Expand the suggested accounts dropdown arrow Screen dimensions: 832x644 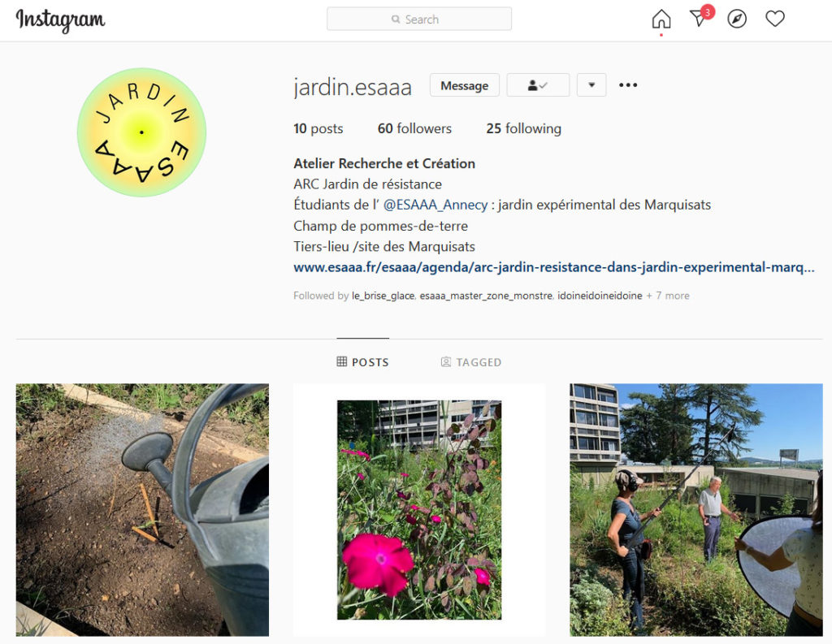coord(591,85)
